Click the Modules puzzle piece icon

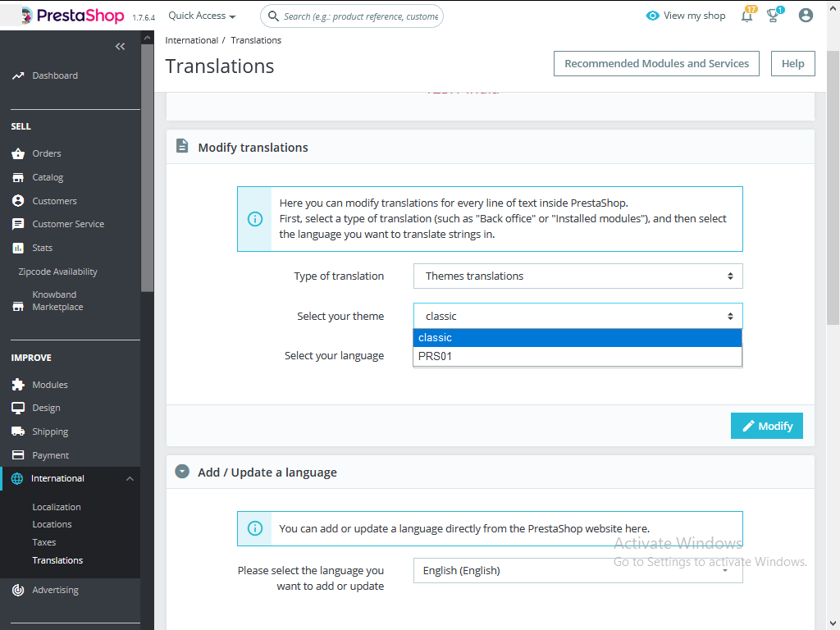coord(18,385)
